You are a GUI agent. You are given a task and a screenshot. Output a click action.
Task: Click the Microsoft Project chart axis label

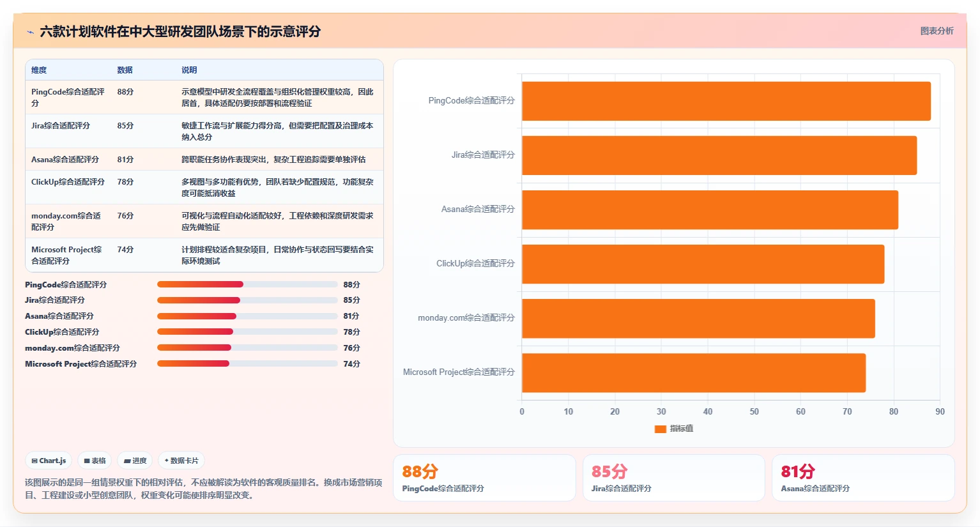(x=459, y=372)
